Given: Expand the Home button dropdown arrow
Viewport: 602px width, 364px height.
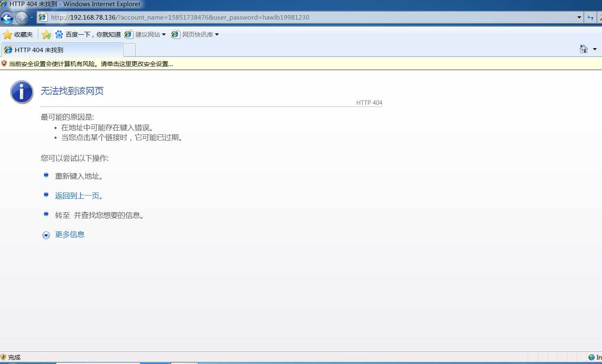Looking at the screenshot, I should pyautogui.click(x=595, y=49).
